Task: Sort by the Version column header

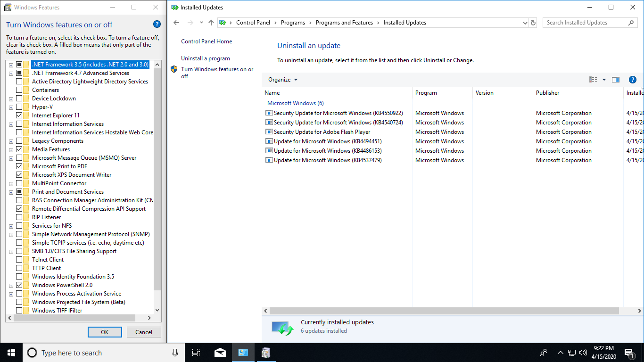Action: 503,93
